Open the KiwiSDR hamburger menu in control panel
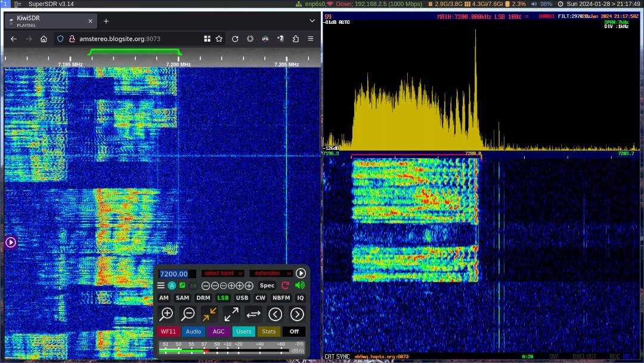The width and height of the screenshot is (644, 363). click(x=160, y=285)
